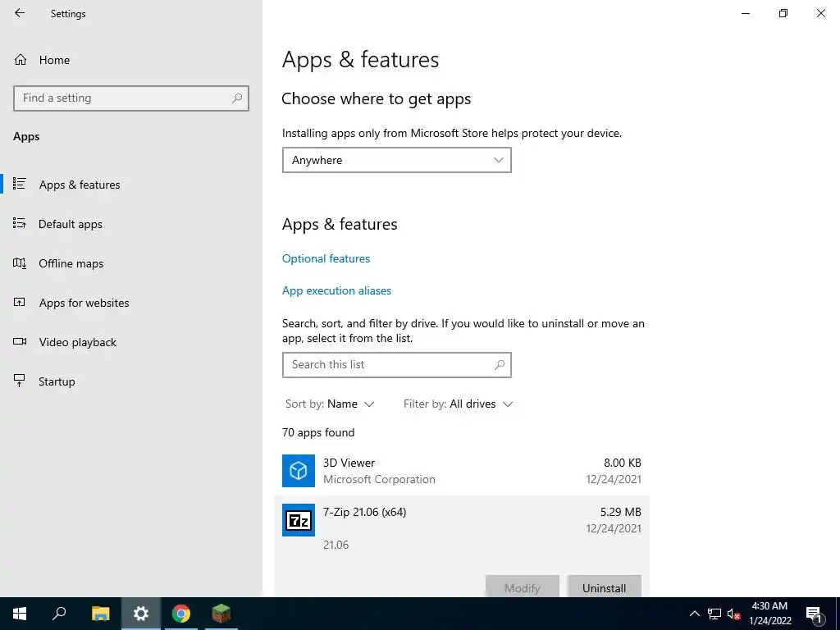Click the magnifier icon in Find a setting
This screenshot has height=630, width=840.
(x=237, y=98)
